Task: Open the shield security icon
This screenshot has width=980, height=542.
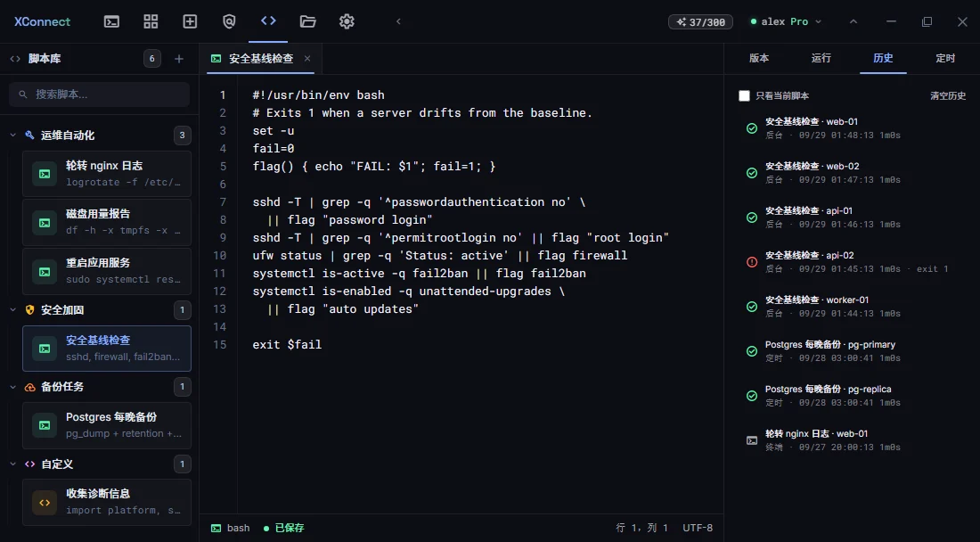Action: click(x=229, y=21)
